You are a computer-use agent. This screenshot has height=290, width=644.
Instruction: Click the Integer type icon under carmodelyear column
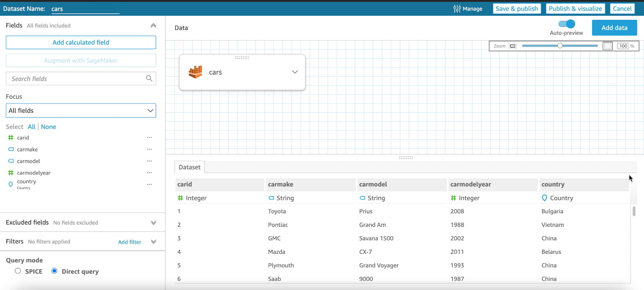coord(453,198)
